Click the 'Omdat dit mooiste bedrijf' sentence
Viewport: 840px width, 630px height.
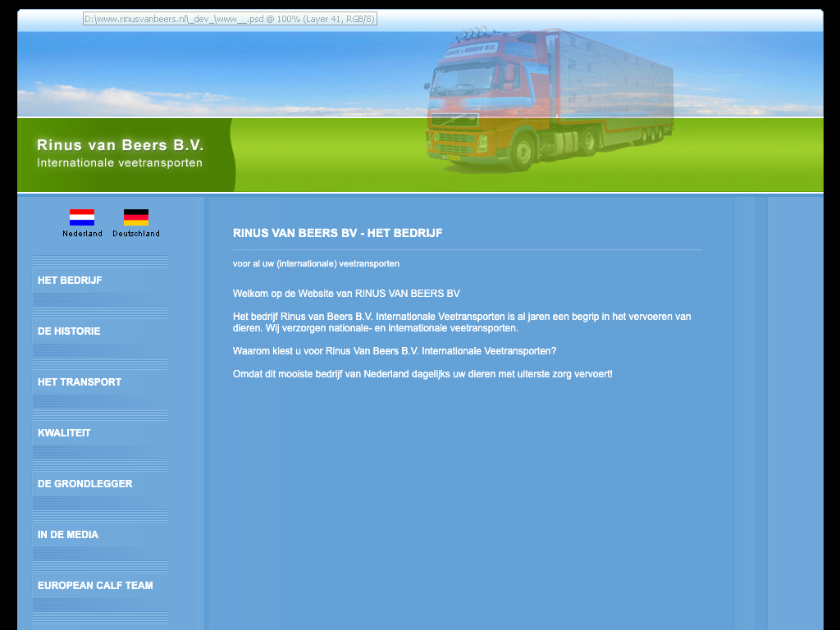[422, 374]
